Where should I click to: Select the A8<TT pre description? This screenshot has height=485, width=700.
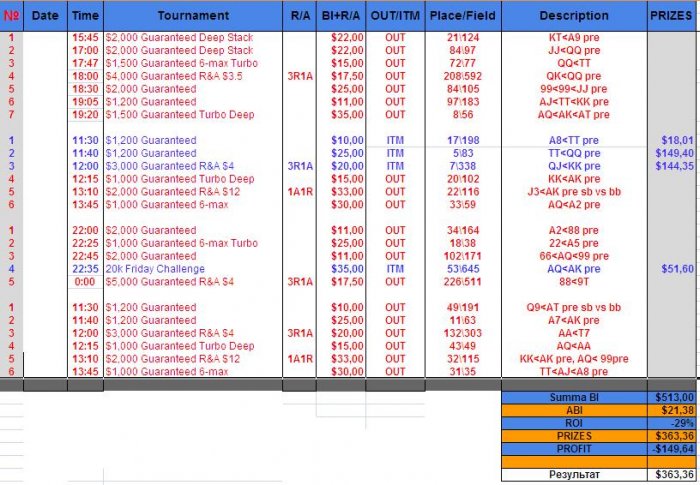click(x=574, y=140)
